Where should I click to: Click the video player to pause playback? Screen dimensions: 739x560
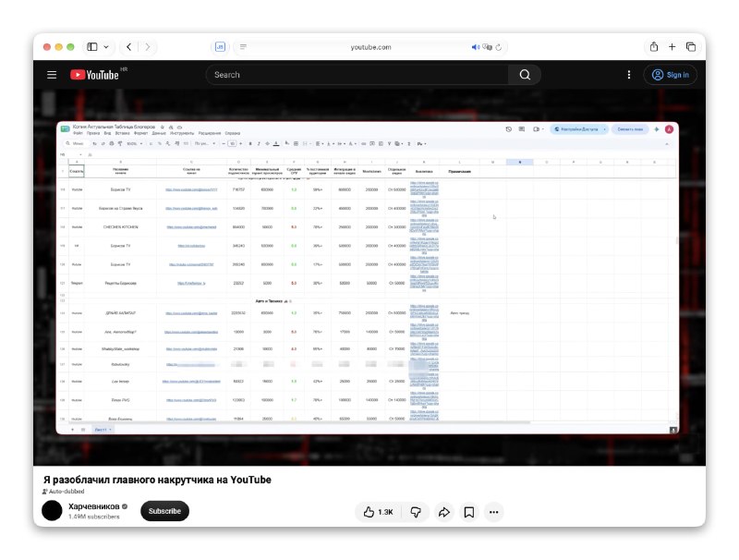(x=369, y=277)
